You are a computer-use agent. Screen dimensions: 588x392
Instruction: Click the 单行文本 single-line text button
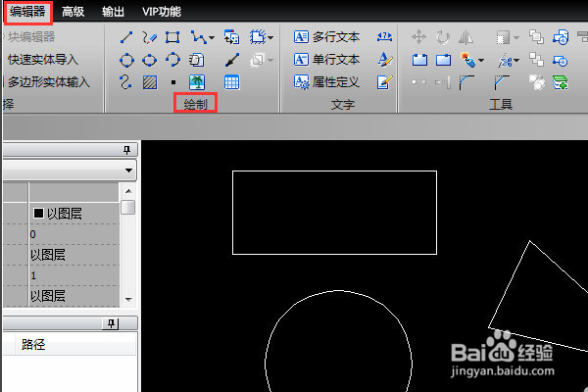tap(326, 59)
